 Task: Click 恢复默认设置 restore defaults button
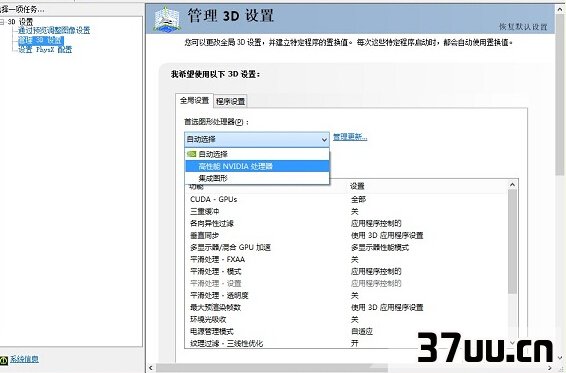pyautogui.click(x=523, y=27)
